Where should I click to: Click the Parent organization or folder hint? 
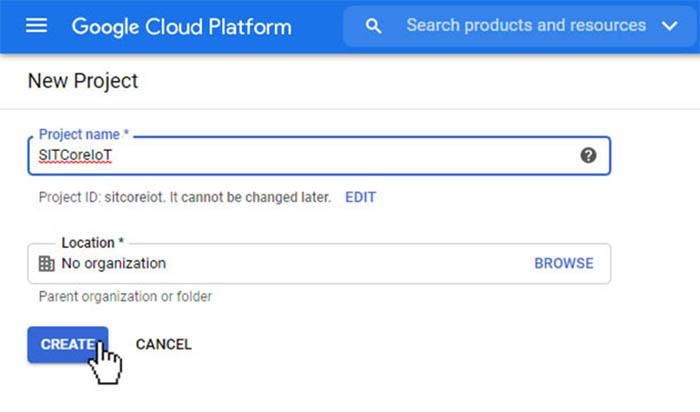[125, 296]
